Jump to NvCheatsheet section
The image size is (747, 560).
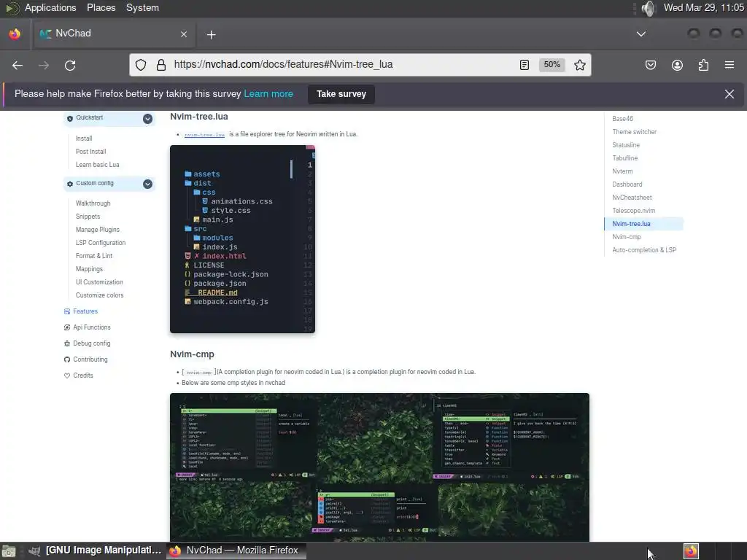click(632, 198)
